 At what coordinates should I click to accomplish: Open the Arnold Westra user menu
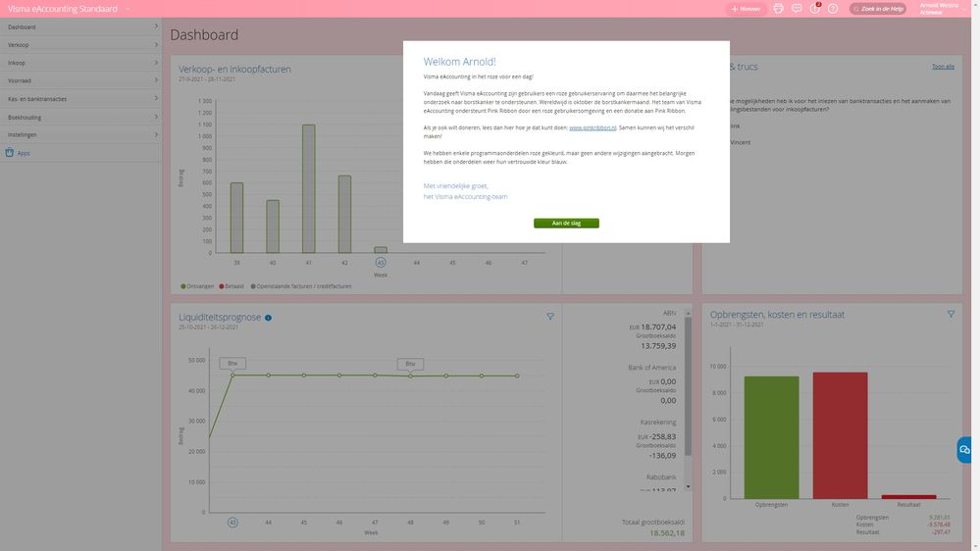[x=943, y=9]
